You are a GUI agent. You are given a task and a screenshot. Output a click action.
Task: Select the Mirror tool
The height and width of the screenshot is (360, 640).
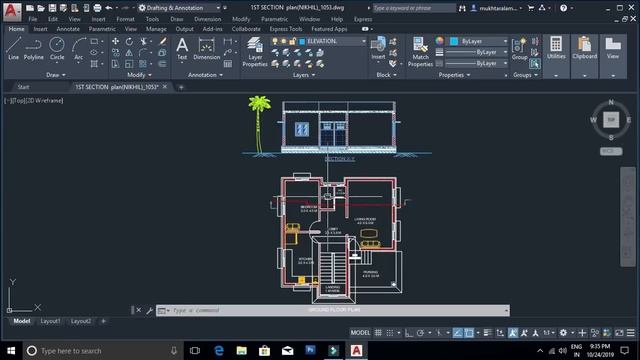pos(129,53)
